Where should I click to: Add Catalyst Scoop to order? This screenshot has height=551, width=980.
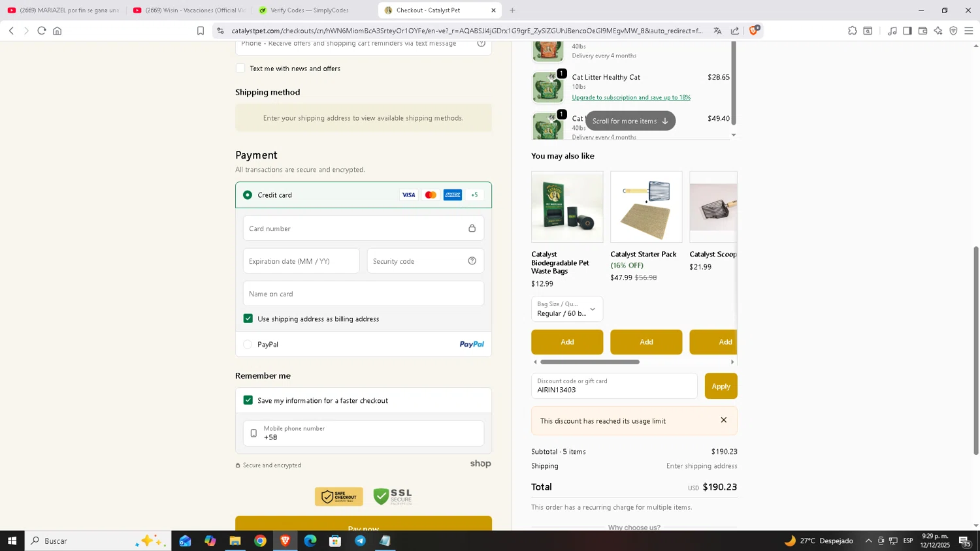[713, 342]
